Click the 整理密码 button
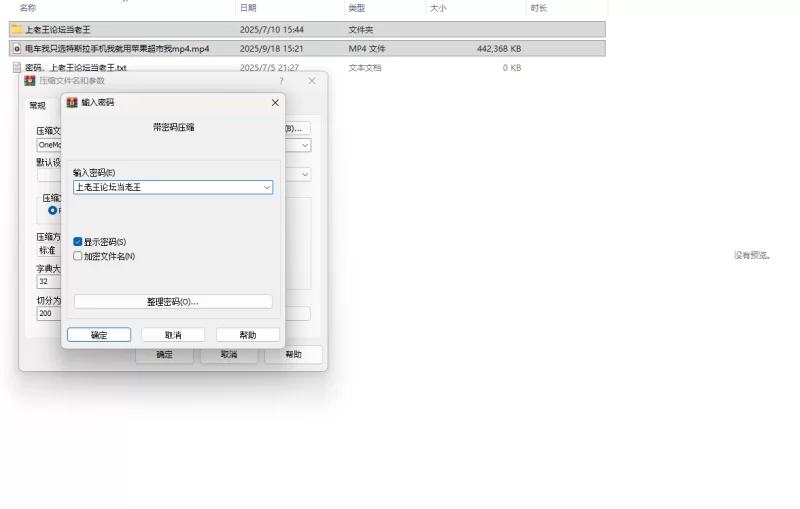800x509 pixels. 173,301
